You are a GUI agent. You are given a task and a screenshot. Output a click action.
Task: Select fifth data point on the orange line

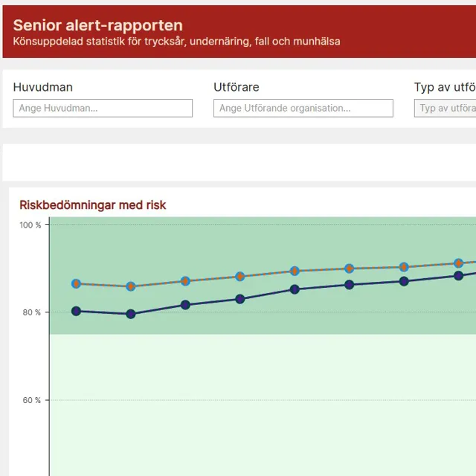pos(295,271)
